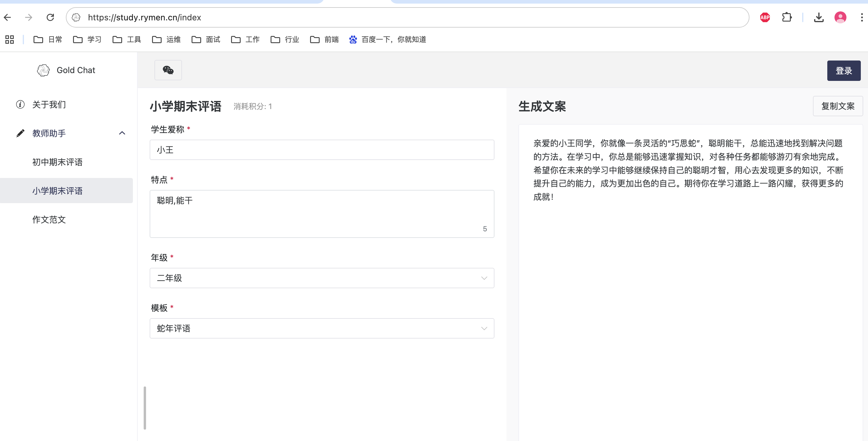Open 关于我们 in sidebar
Screen dimensions: 868x441
(49, 105)
